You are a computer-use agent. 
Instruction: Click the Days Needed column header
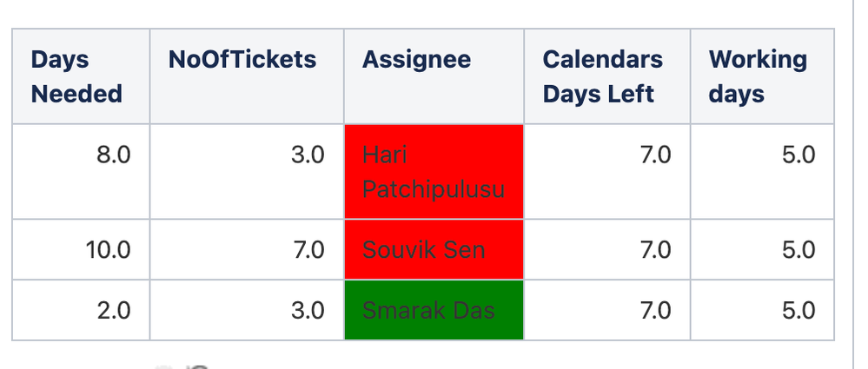[x=81, y=76]
